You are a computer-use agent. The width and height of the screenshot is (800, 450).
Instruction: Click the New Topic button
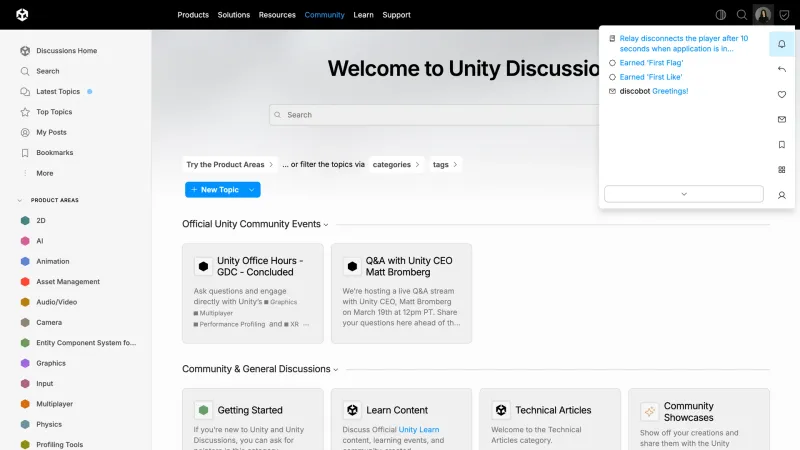(214, 190)
